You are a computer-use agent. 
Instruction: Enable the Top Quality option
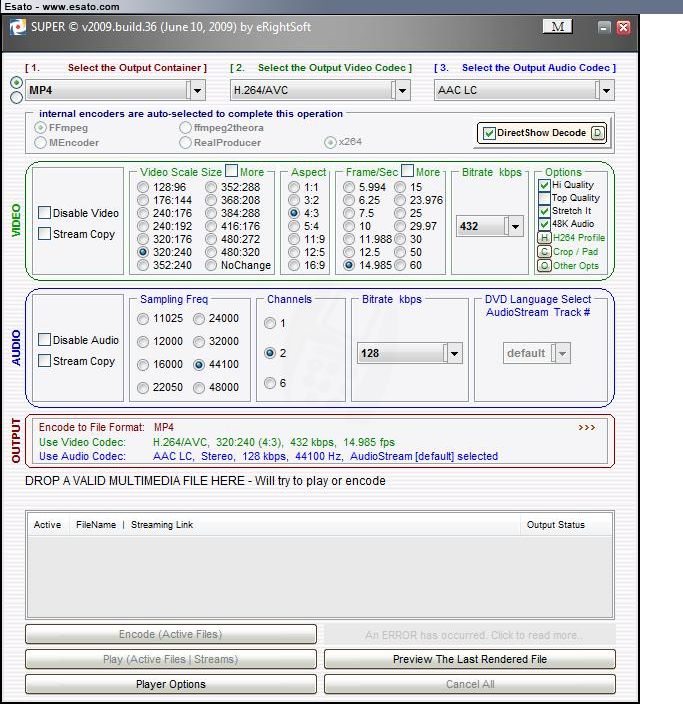click(544, 198)
